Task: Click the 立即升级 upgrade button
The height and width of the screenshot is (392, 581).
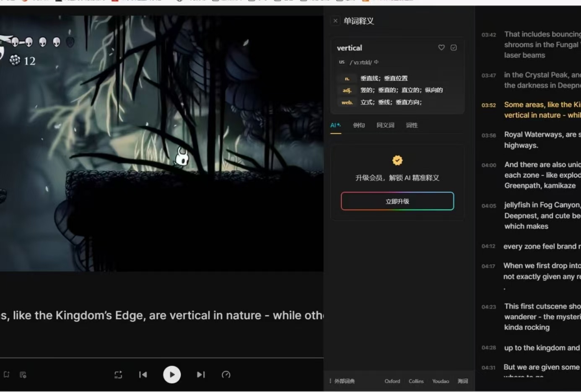Action: (x=397, y=201)
